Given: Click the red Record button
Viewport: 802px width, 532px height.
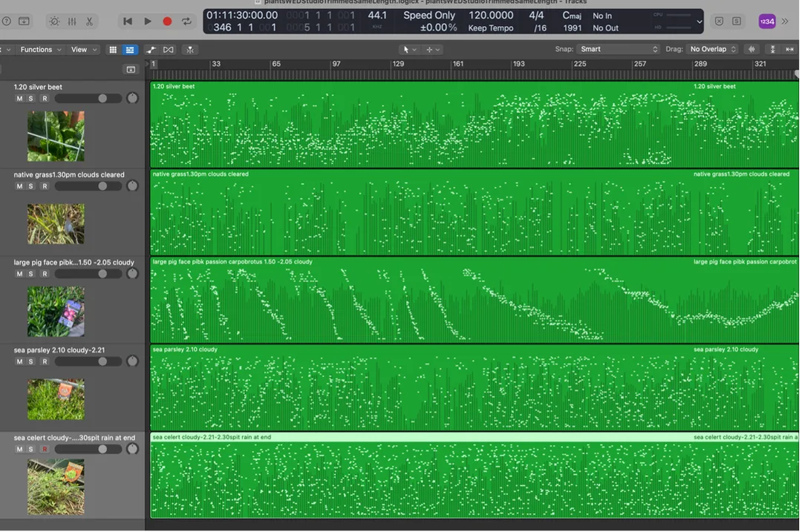Looking at the screenshot, I should coord(167,22).
